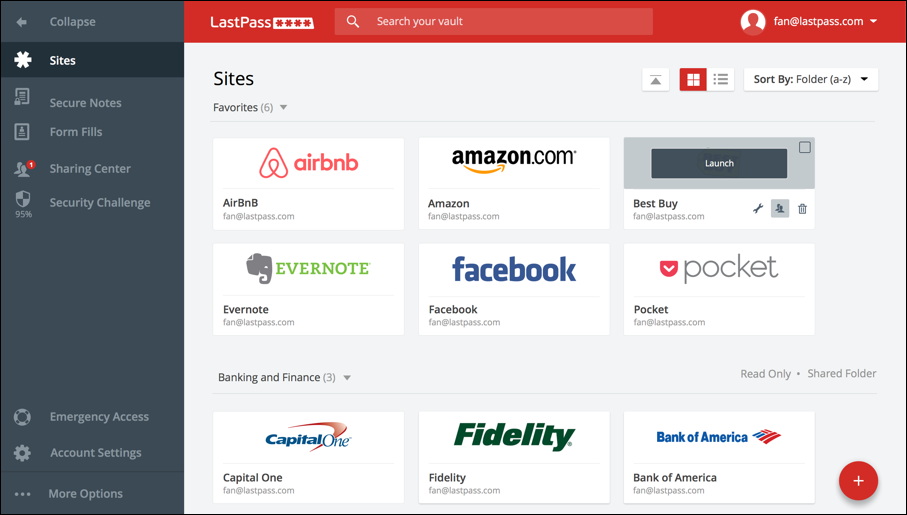Click the search magnifier icon
The height and width of the screenshot is (515, 907).
click(x=352, y=21)
